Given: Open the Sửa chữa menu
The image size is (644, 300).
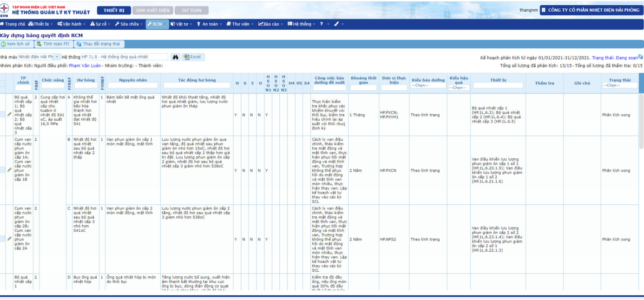Looking at the screenshot, I should click(129, 24).
